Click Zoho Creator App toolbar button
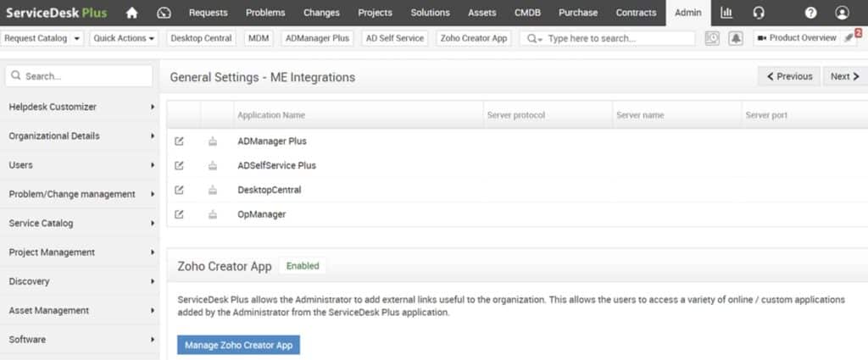The image size is (868, 360). (x=474, y=38)
